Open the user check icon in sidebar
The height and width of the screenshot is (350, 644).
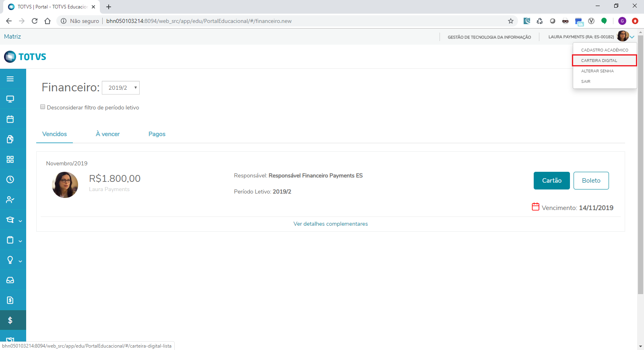point(10,200)
